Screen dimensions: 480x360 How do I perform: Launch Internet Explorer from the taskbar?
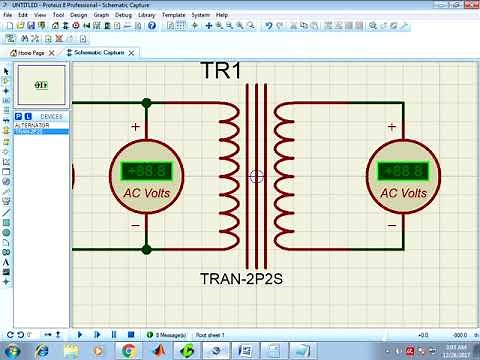click(42, 351)
